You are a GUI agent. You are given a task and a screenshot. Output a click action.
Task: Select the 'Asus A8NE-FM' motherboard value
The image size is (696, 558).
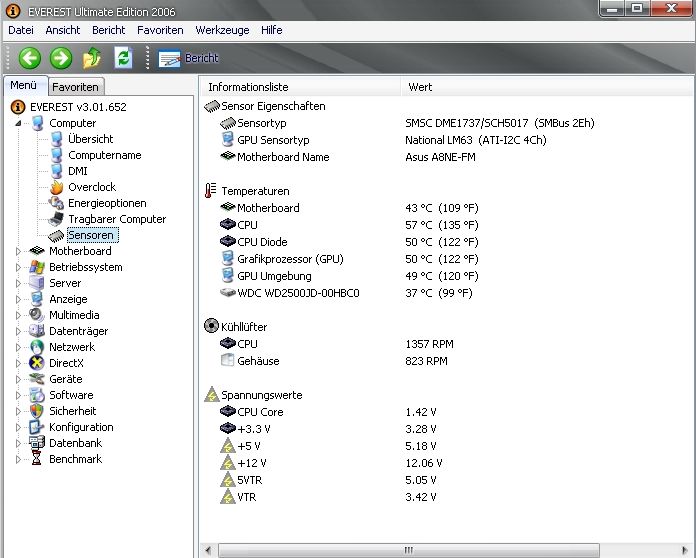pos(440,157)
